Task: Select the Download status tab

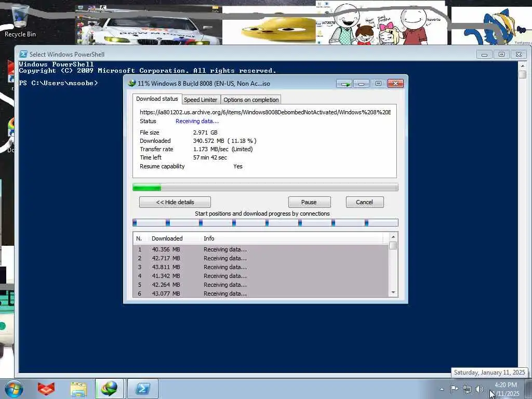Action: coord(157,99)
